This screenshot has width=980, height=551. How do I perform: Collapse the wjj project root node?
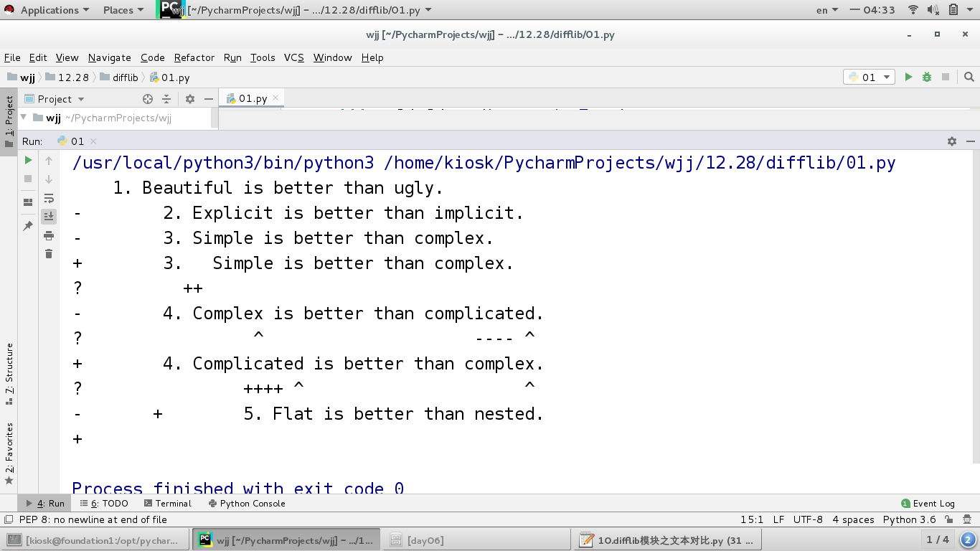tap(24, 118)
